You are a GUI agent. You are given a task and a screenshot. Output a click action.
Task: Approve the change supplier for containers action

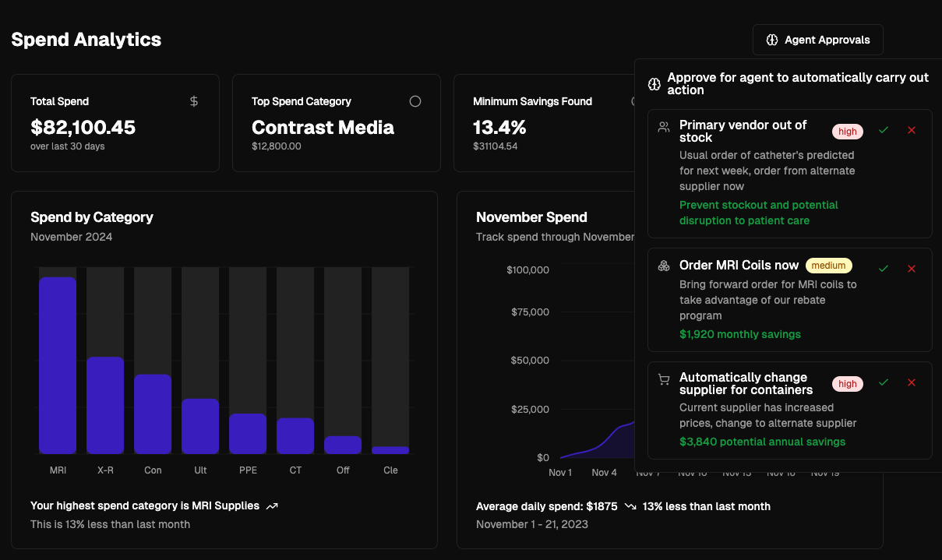pyautogui.click(x=884, y=382)
